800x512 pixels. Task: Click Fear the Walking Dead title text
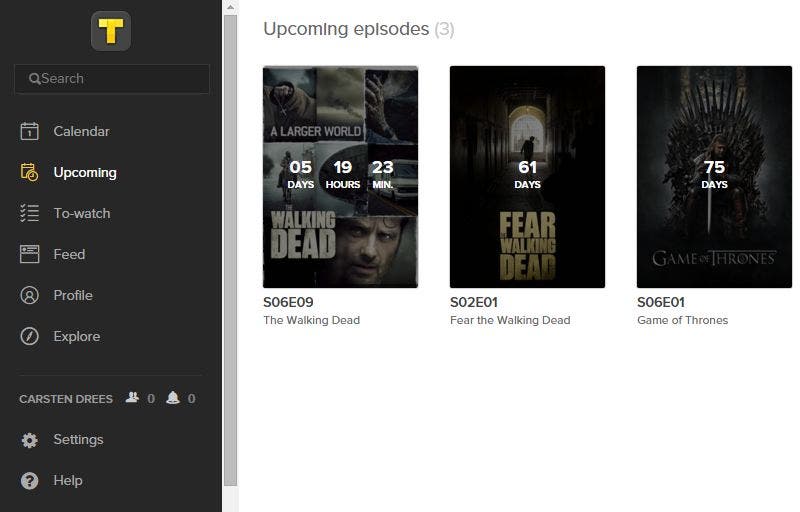point(510,320)
